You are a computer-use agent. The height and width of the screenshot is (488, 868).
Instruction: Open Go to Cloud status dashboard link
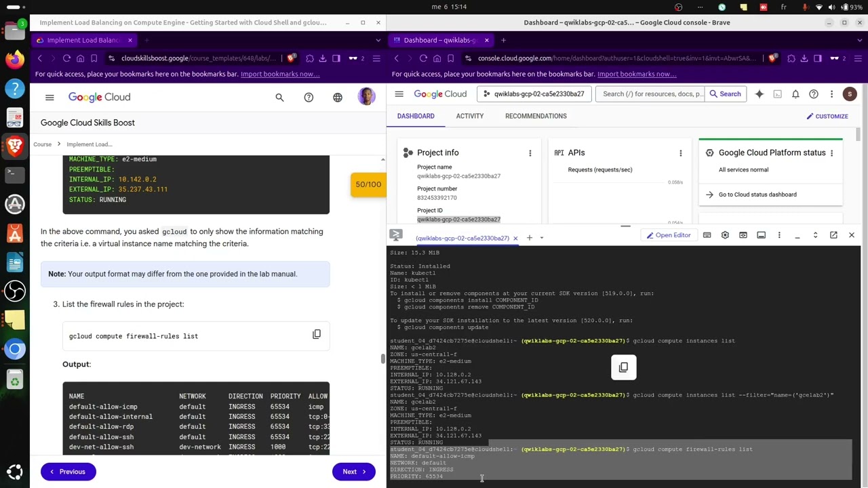click(757, 195)
